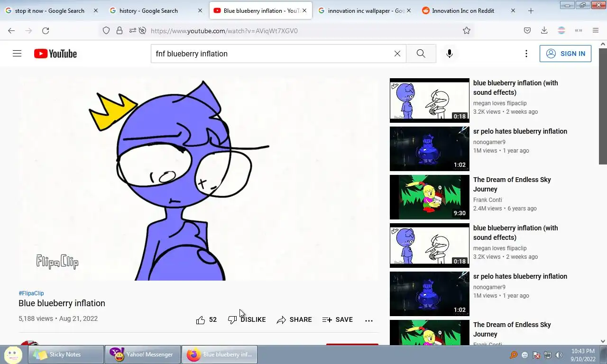Click the scrollbar down arrow
This screenshot has width=607, height=364.
(603, 341)
